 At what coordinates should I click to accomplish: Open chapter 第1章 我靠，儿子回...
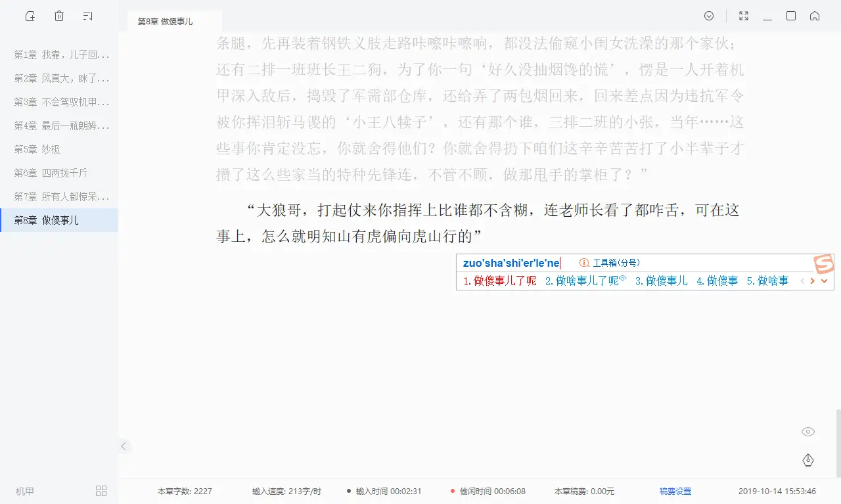(x=59, y=55)
